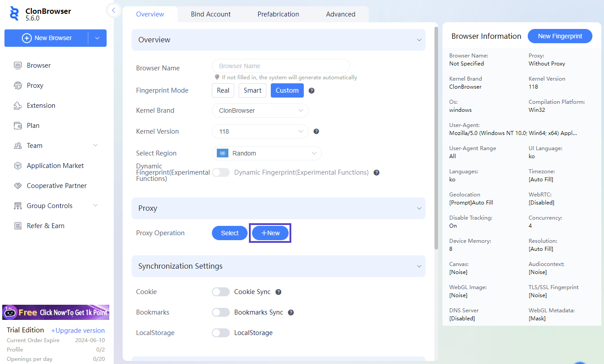Switch to the Bind Account tab

tap(211, 14)
